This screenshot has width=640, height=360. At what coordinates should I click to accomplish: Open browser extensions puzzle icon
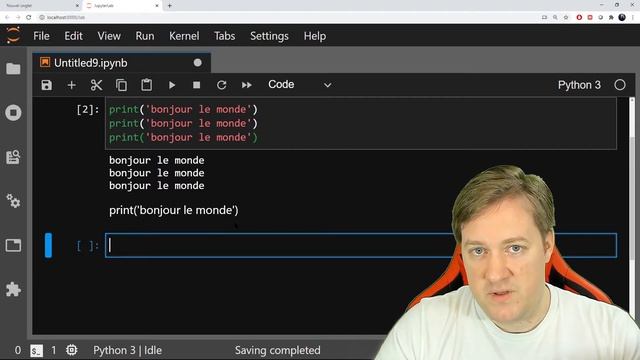tap(611, 17)
